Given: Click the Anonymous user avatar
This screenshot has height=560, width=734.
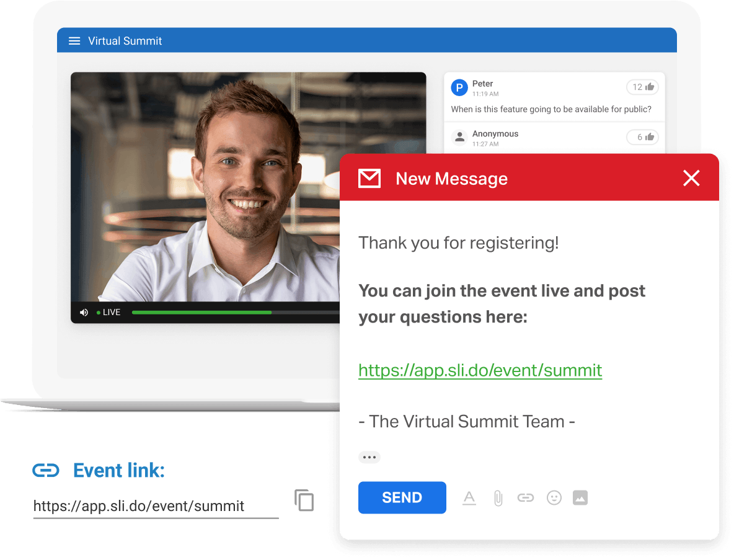Looking at the screenshot, I should click(x=459, y=137).
